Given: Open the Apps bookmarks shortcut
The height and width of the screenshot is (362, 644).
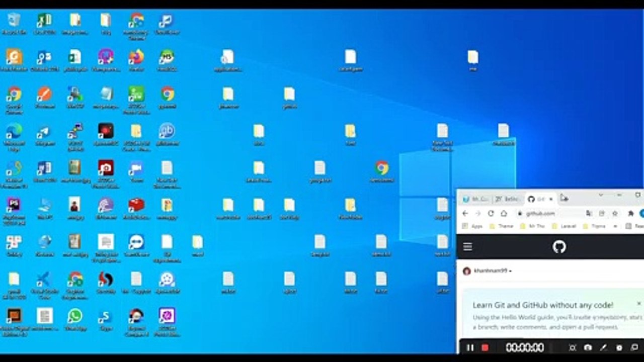Looking at the screenshot, I should click(x=472, y=226).
